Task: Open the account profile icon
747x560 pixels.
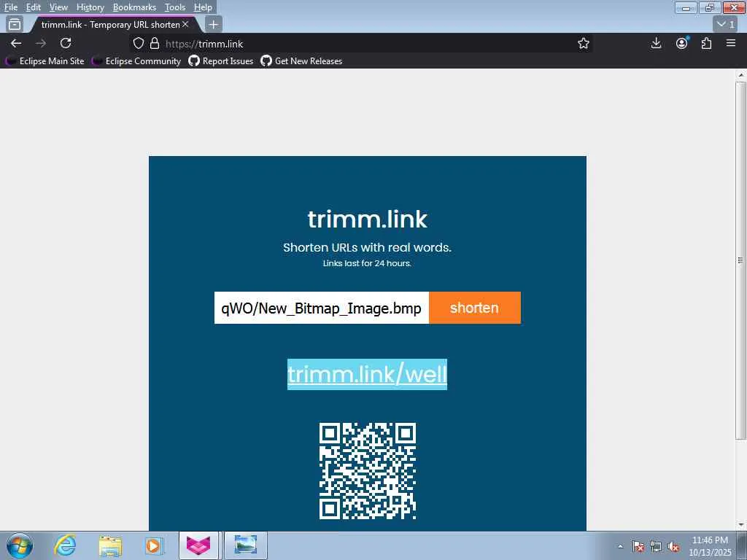Action: (x=682, y=43)
